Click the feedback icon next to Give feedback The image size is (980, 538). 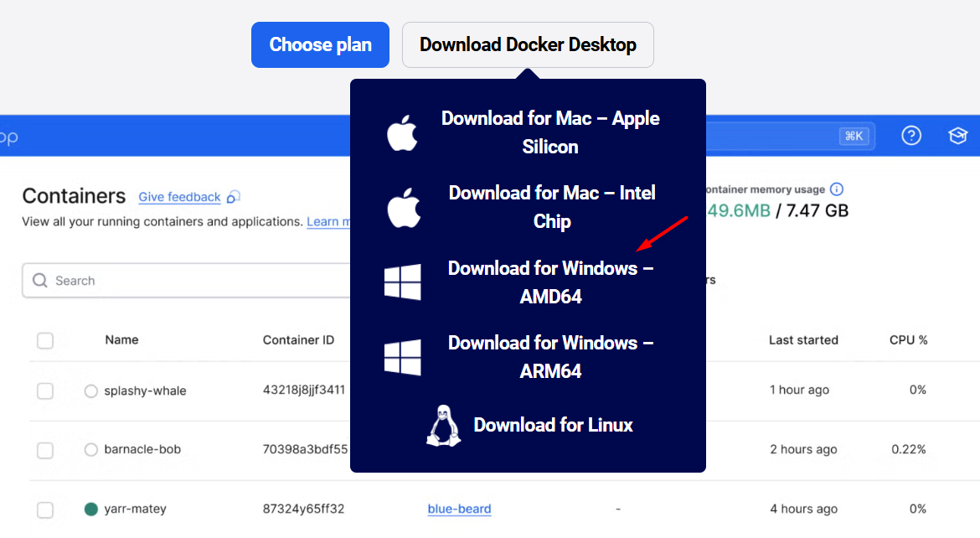(x=233, y=196)
